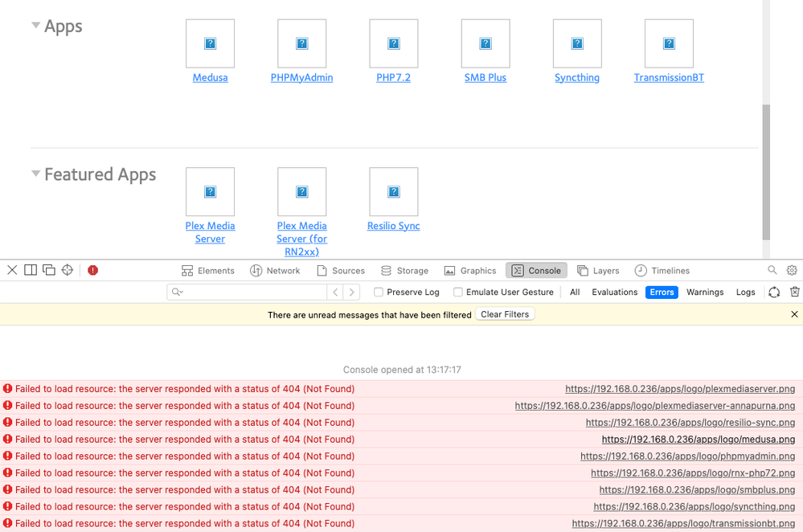This screenshot has height=532, width=803.
Task: Open the Sources tab
Action: 341,270
